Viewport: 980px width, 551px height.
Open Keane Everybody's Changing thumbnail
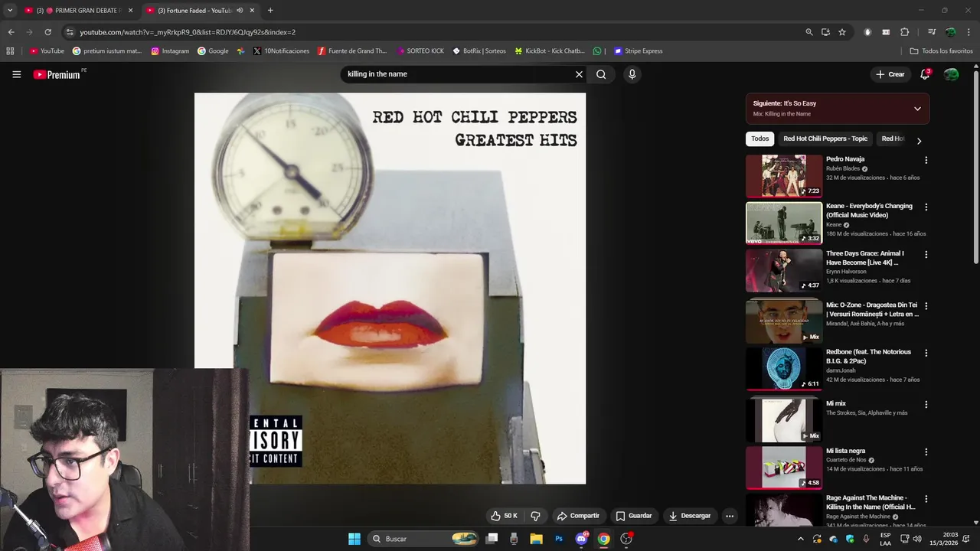pyautogui.click(x=784, y=223)
